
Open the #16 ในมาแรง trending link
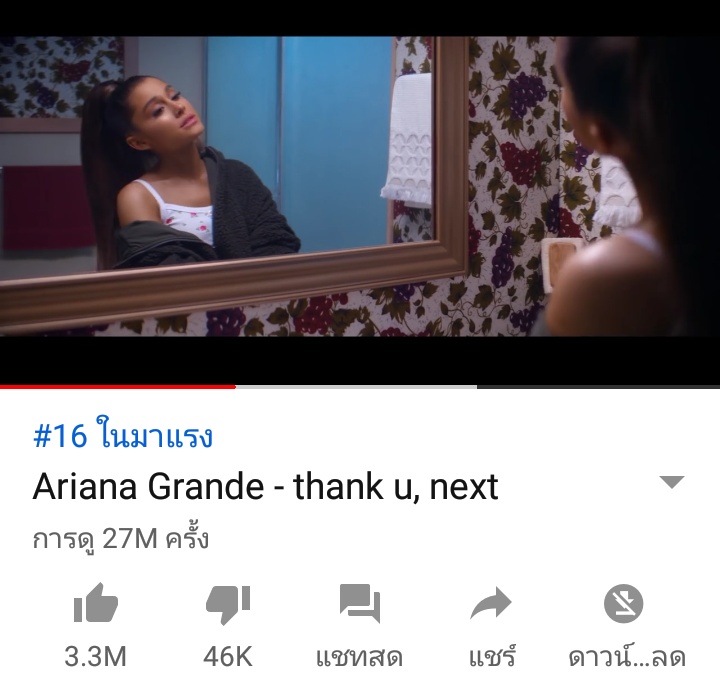click(x=123, y=435)
